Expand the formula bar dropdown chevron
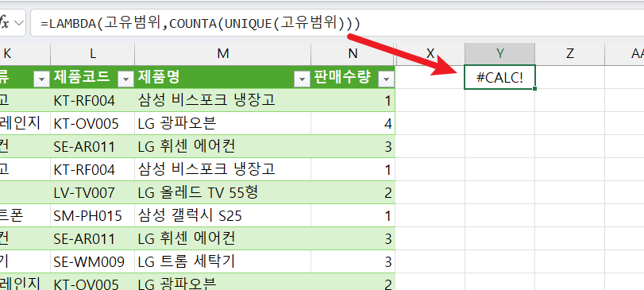Image resolution: width=644 pixels, height=290 pixels. 19,23
